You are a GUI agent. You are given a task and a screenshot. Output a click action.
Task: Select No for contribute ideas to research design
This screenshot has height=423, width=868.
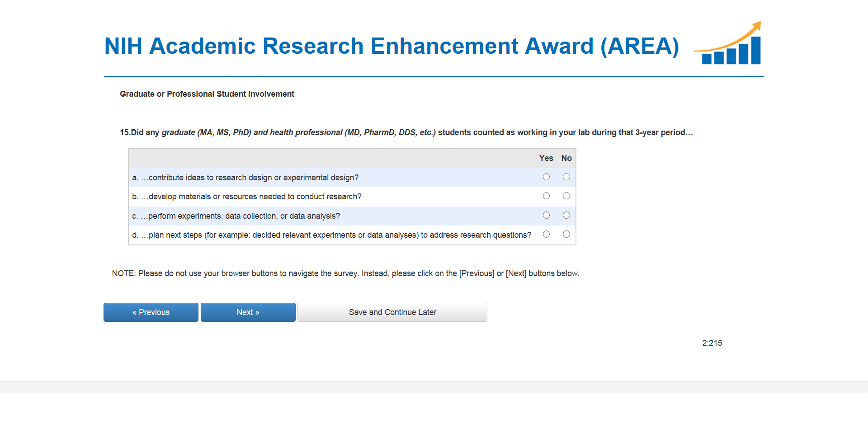pos(566,177)
